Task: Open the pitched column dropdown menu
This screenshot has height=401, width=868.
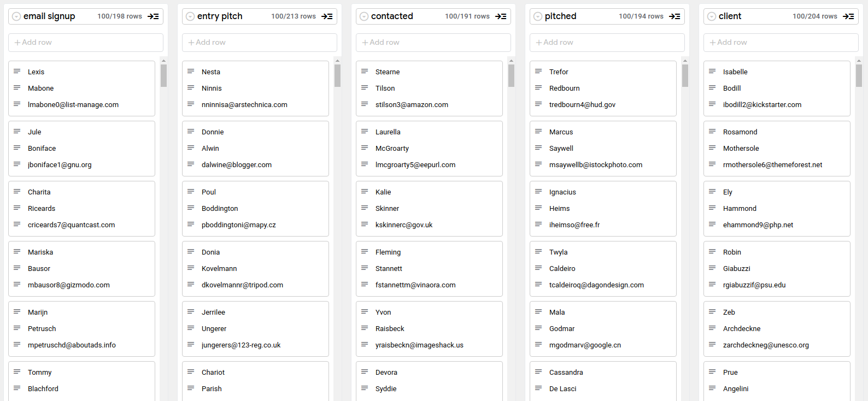Action: [x=538, y=16]
